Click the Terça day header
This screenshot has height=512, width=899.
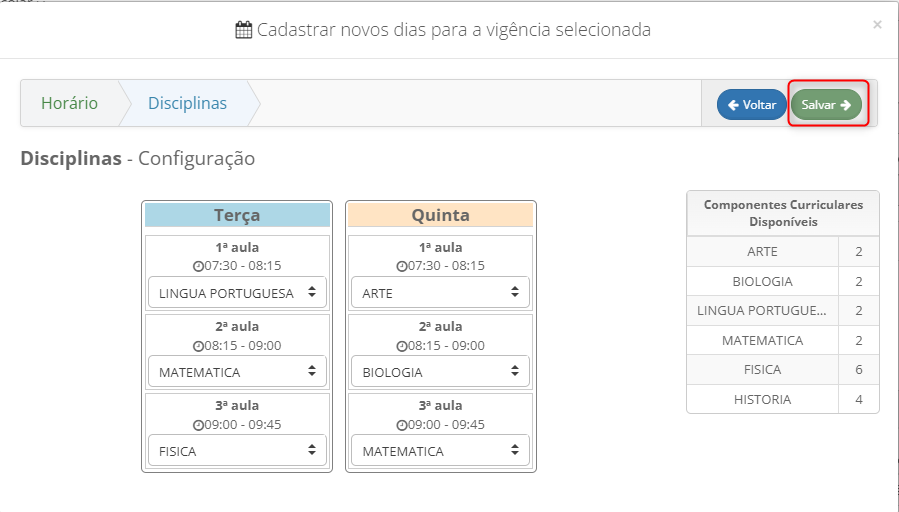pyautogui.click(x=237, y=215)
